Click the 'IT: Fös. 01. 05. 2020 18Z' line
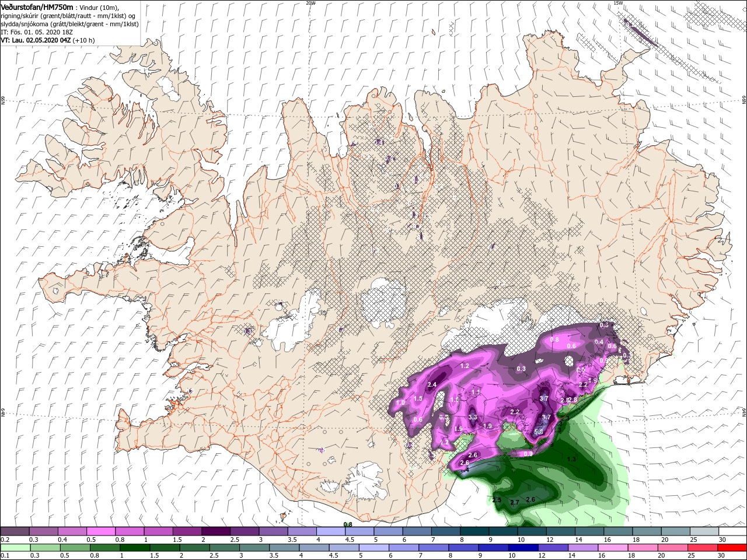This screenshot has height=560, width=747. point(36,32)
